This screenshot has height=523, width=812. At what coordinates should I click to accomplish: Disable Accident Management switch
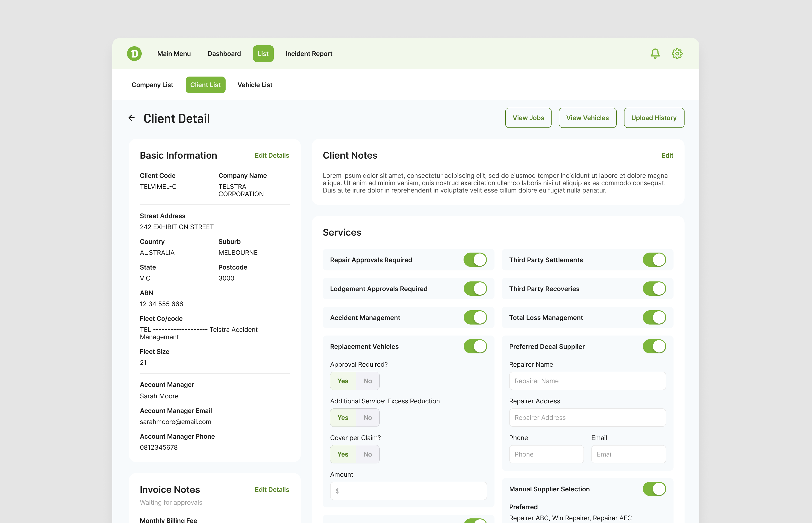coord(475,318)
